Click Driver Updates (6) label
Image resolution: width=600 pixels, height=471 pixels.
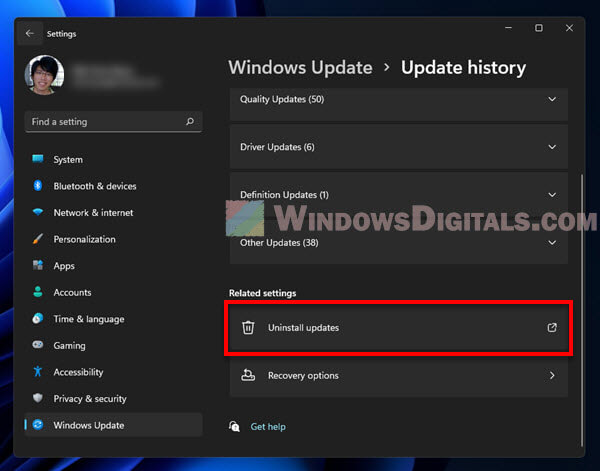click(x=277, y=147)
